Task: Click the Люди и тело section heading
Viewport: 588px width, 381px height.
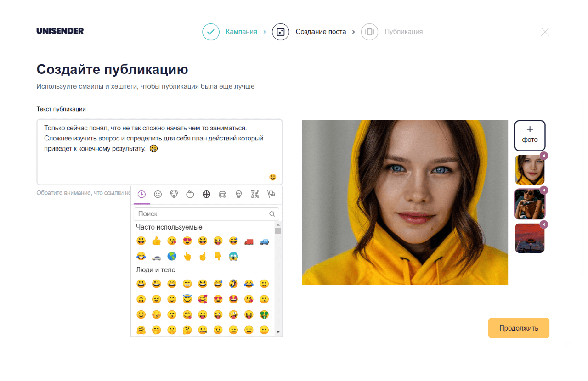Action: [x=156, y=270]
